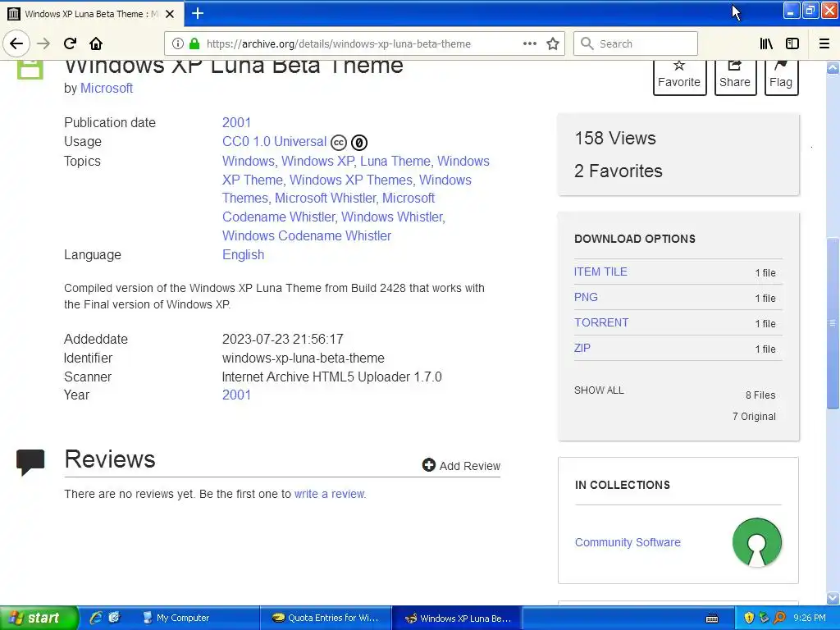Click the green padlock security icon
The height and width of the screenshot is (630, 840).
194,43
